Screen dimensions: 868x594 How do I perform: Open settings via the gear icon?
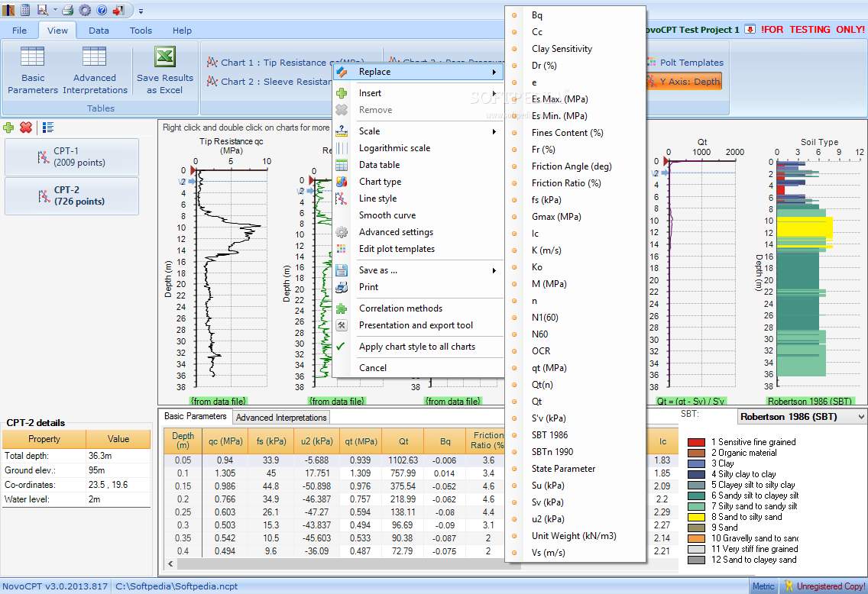(85, 10)
